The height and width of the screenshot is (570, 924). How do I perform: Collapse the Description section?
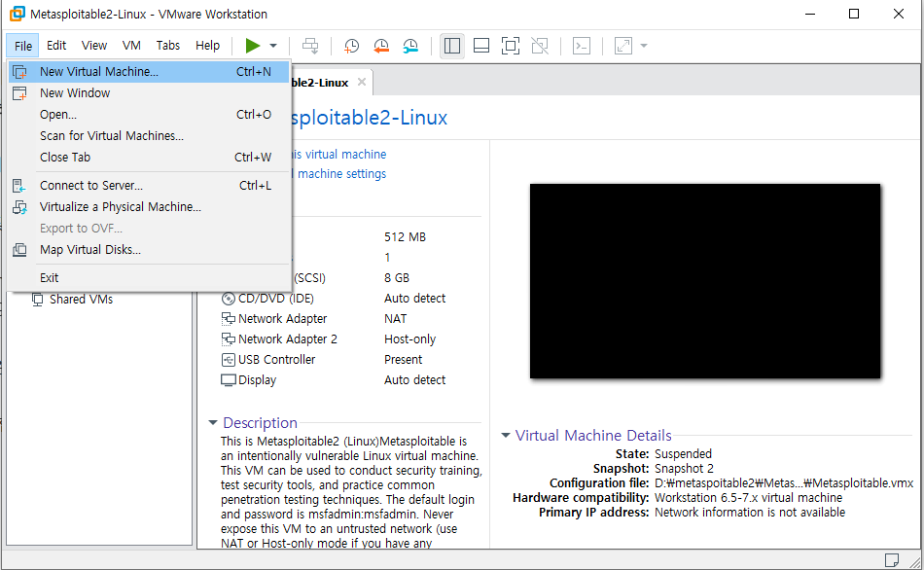pos(213,423)
